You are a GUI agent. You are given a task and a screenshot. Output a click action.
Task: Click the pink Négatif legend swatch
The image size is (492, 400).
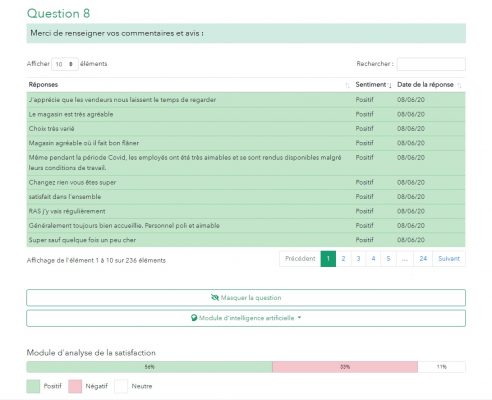click(x=75, y=386)
